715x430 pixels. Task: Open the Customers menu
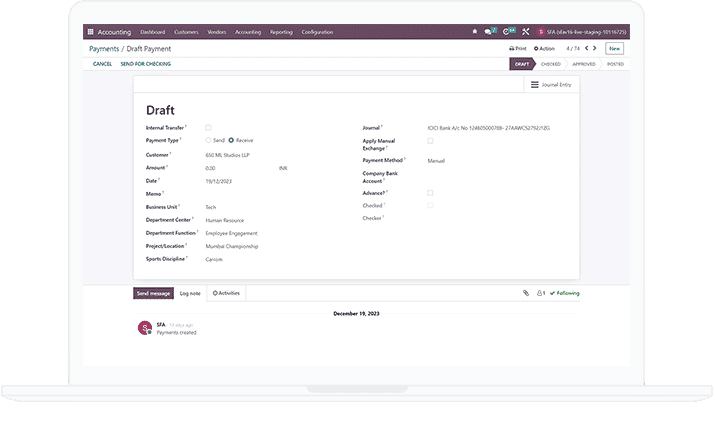pyautogui.click(x=187, y=32)
